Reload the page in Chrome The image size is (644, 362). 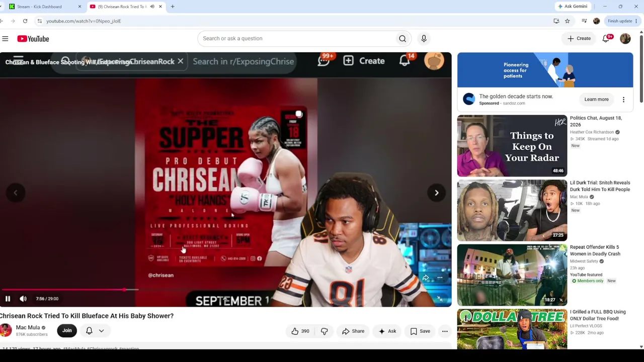(x=25, y=21)
